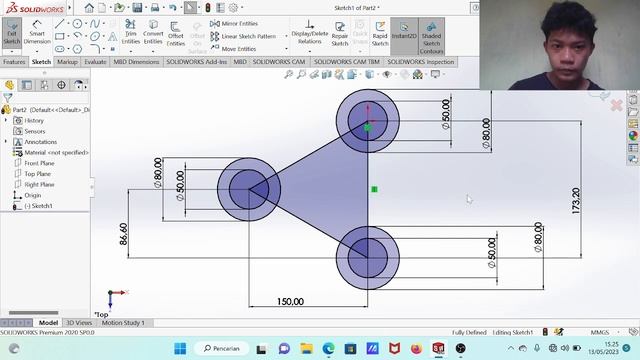Click the Rapid Sketch tool
Screen dimensions: 640x360
coord(380,33)
